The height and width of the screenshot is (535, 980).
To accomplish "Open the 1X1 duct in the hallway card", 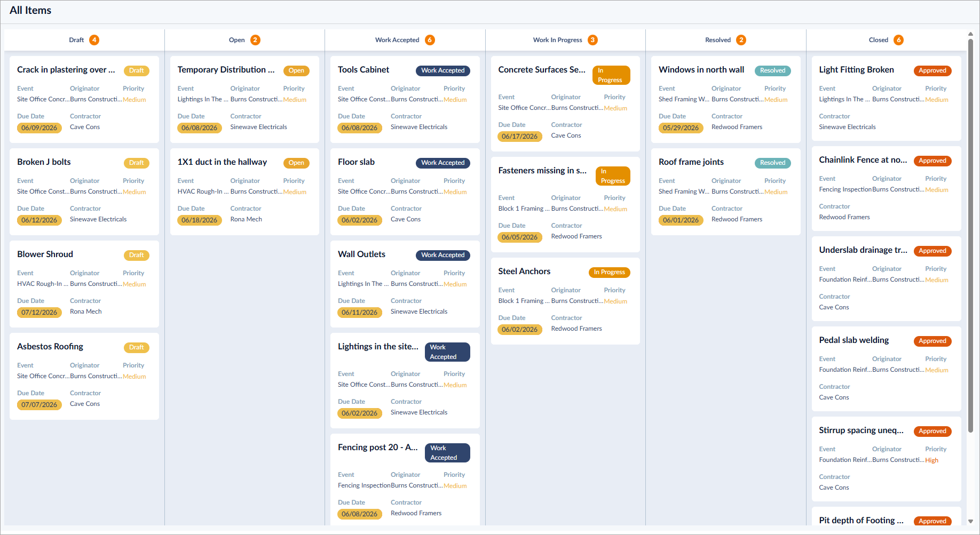I will [x=244, y=191].
